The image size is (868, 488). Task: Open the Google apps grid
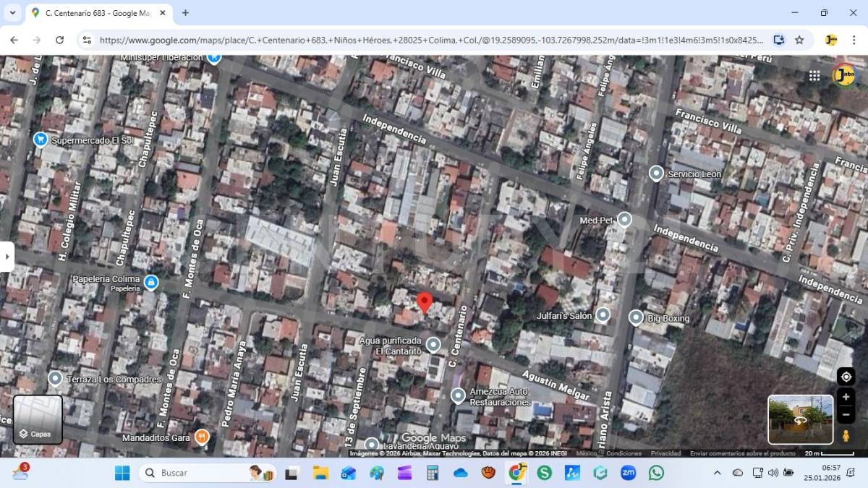coord(814,75)
